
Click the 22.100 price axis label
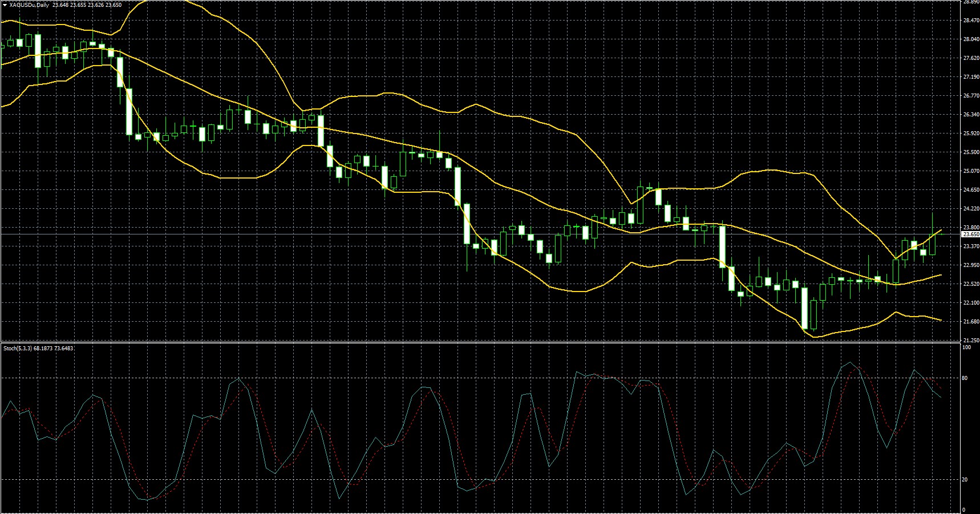[971, 303]
